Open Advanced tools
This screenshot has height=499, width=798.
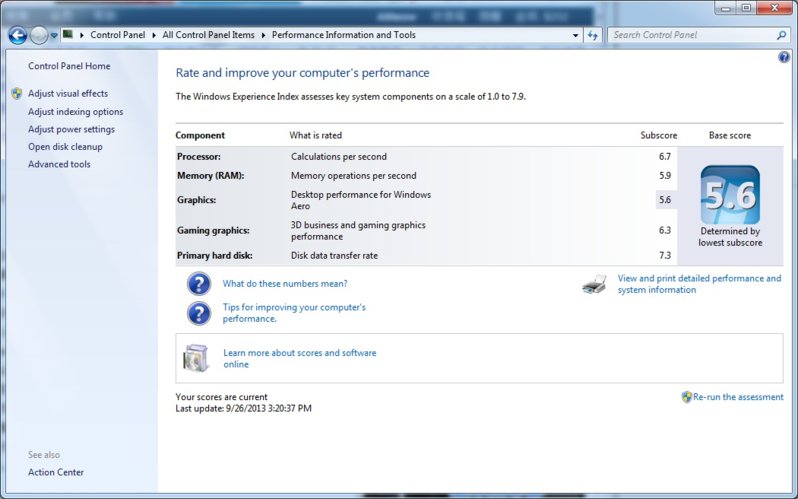click(59, 164)
